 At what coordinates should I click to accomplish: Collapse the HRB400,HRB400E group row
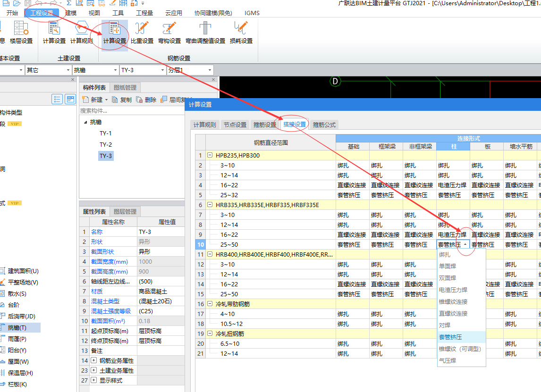(210, 254)
